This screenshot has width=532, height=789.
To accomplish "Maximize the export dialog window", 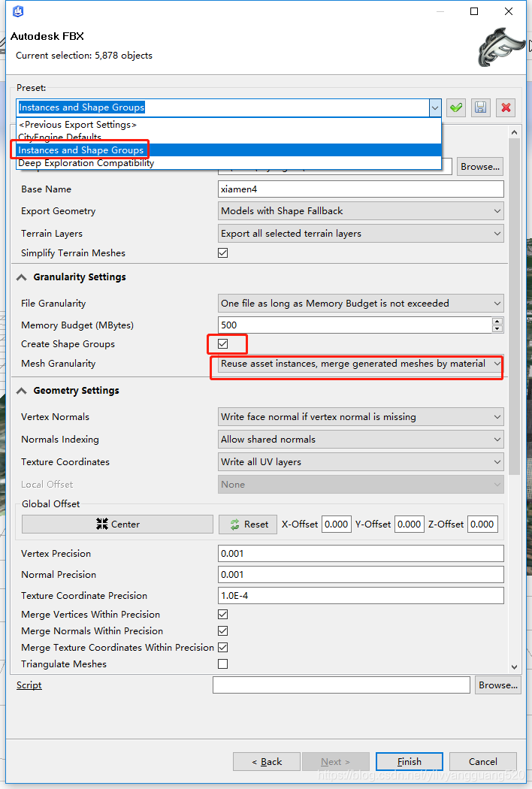I will (474, 11).
